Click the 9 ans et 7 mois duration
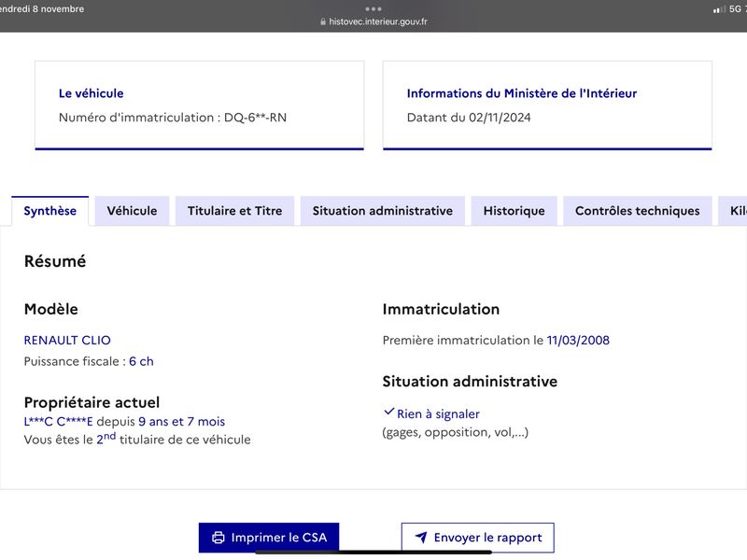The image size is (747, 560). pyautogui.click(x=181, y=422)
